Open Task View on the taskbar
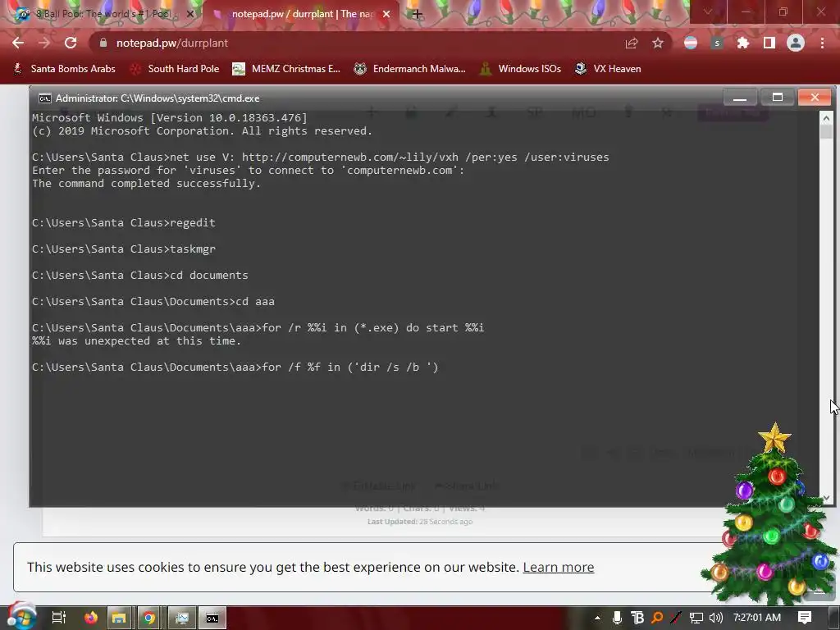The height and width of the screenshot is (630, 840). (58, 618)
